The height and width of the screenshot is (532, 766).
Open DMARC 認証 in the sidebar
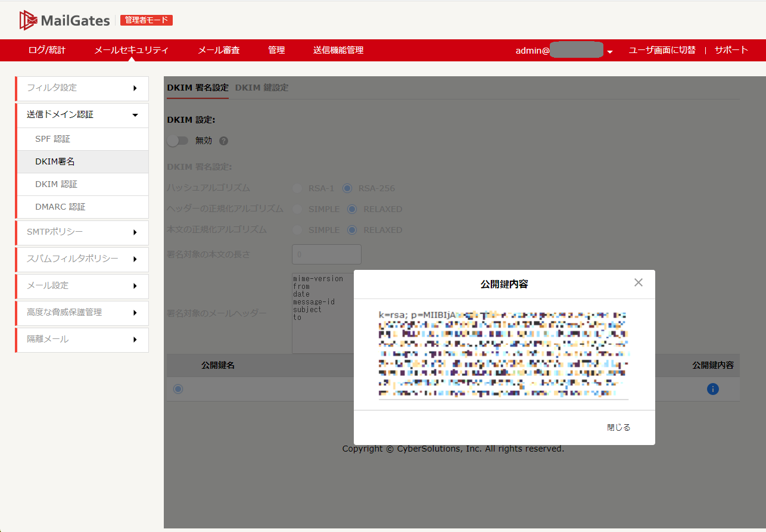coord(83,207)
